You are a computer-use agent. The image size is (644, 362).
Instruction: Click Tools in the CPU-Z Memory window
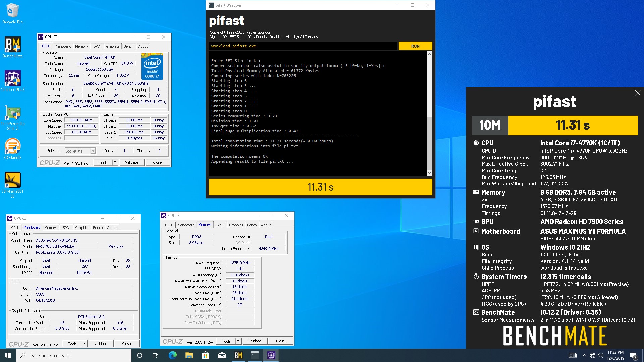coord(226,341)
